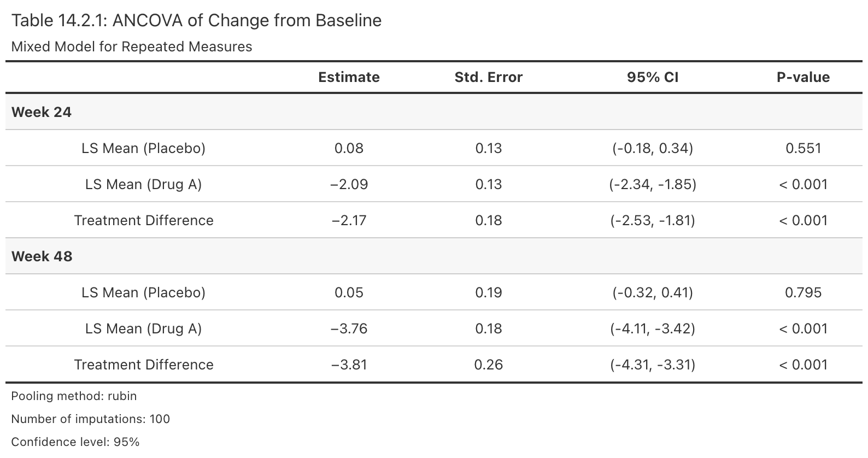The image size is (868, 458).
Task: Click the standard error value 0.26
Action: tap(488, 365)
